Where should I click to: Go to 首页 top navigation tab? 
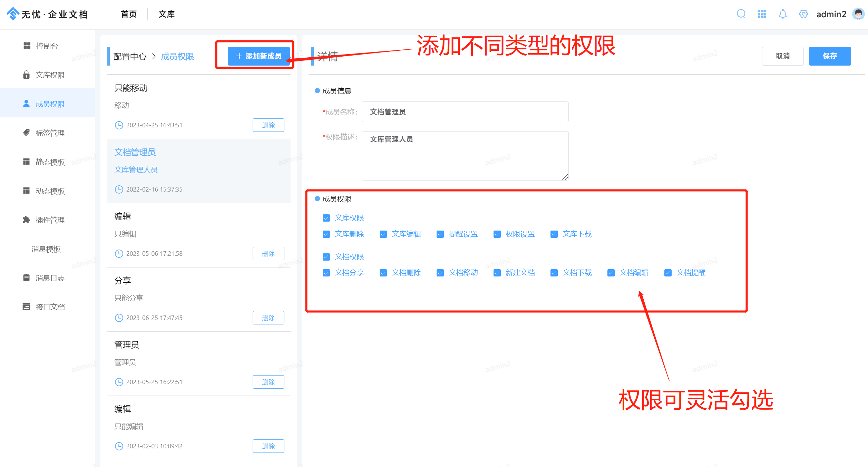pos(129,14)
